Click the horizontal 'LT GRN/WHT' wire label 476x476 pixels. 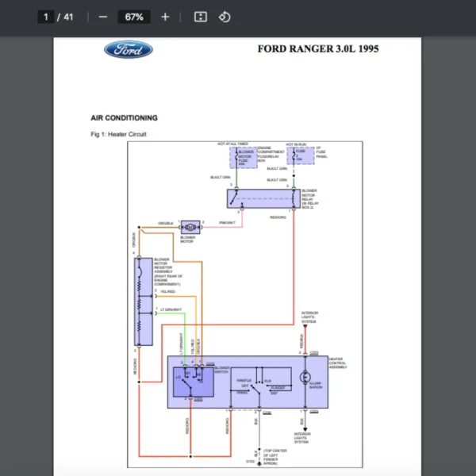tap(171, 309)
